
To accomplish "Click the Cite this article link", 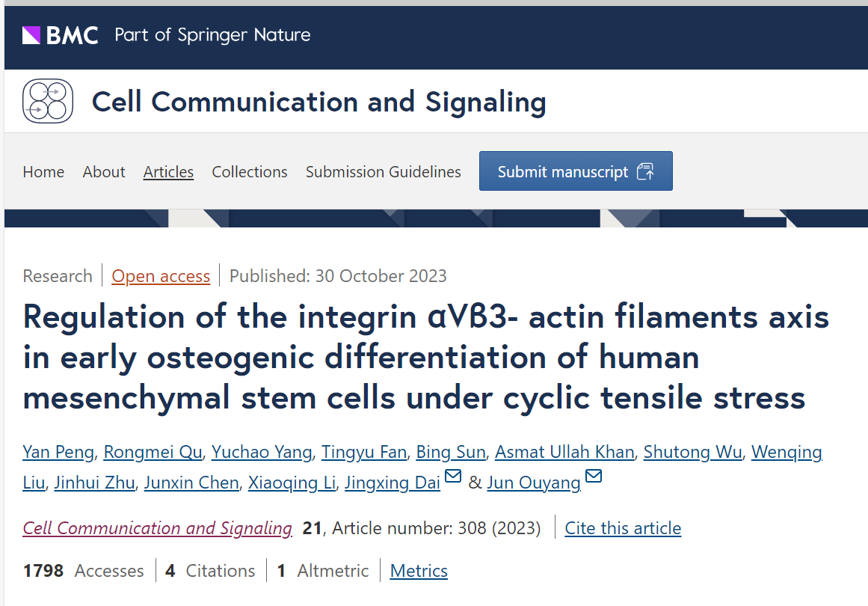I will point(623,528).
